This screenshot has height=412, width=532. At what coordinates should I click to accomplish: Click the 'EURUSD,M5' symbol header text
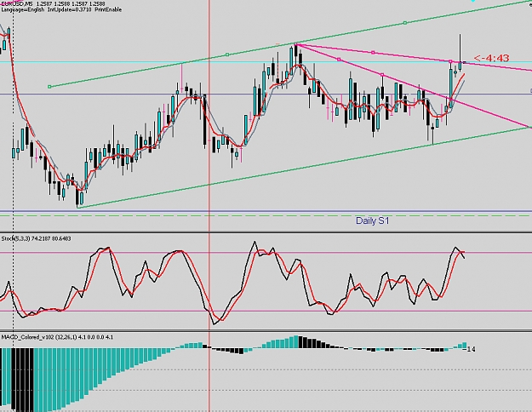[x=17, y=3]
